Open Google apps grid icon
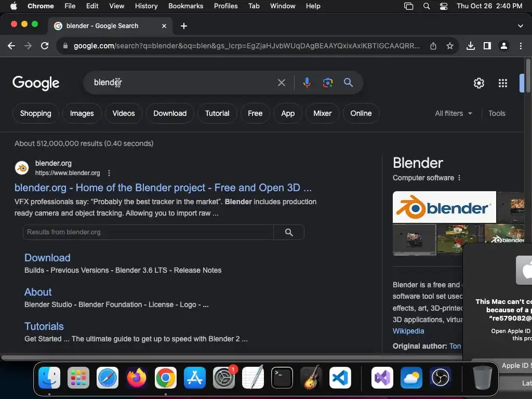Screen dimensions: 532x399 pyautogui.click(x=503, y=83)
